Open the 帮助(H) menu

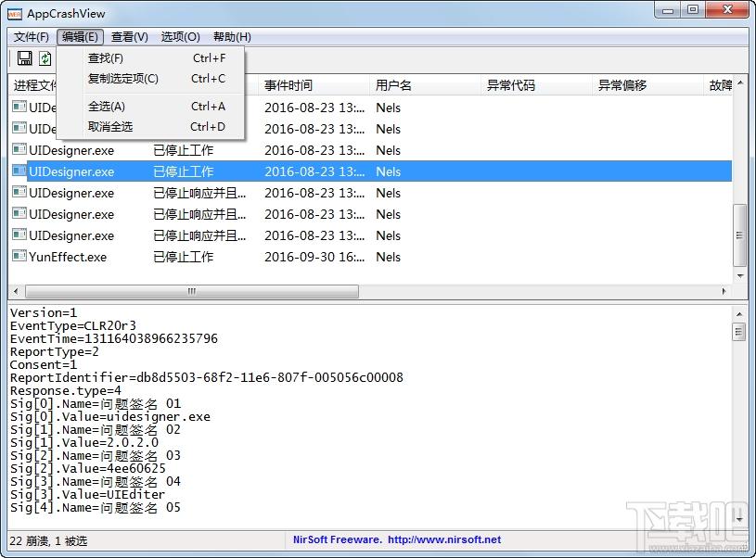(x=232, y=37)
